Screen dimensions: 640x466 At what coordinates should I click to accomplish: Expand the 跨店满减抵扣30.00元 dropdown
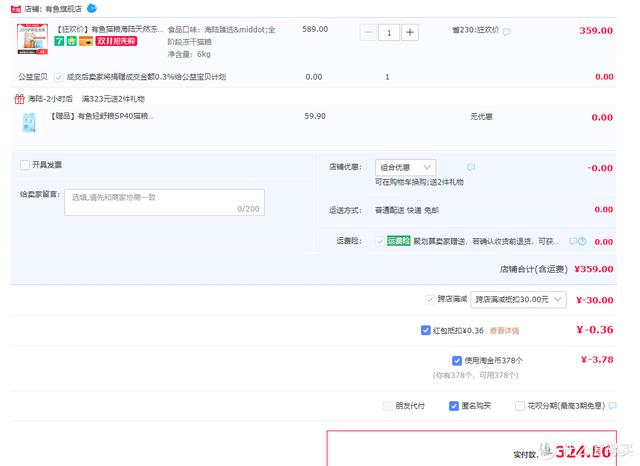(x=517, y=299)
